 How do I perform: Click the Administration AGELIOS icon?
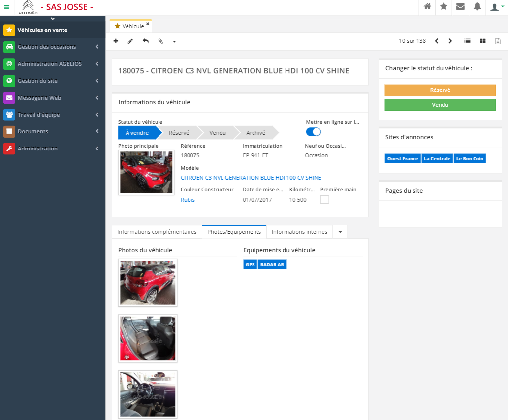point(9,64)
